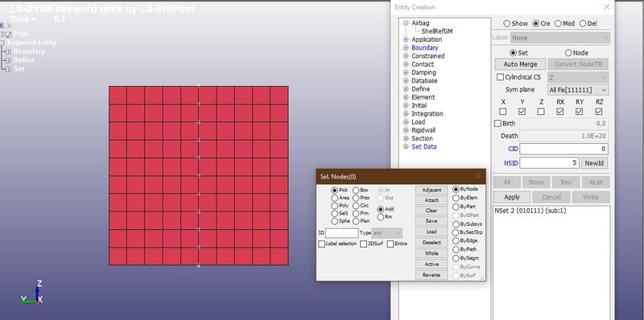Click Auto Merge button
This screenshot has width=644, height=320.
pos(520,64)
